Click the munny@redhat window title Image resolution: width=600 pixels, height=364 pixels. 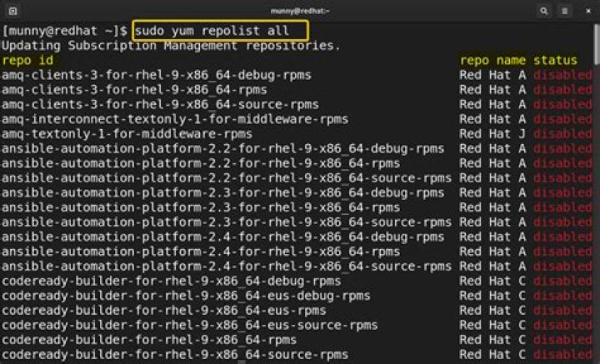(299, 10)
